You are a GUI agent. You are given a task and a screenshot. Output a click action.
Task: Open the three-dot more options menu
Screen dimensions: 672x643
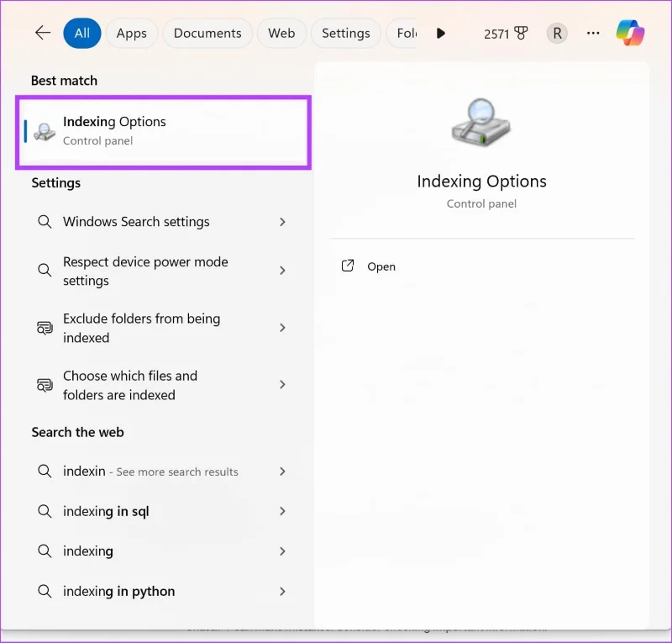point(593,33)
